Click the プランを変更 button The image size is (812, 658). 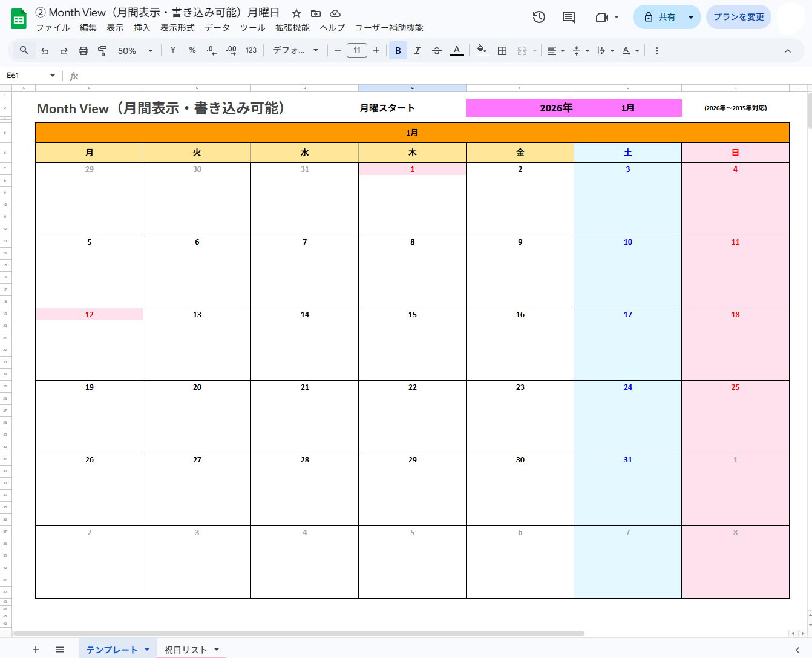738,17
